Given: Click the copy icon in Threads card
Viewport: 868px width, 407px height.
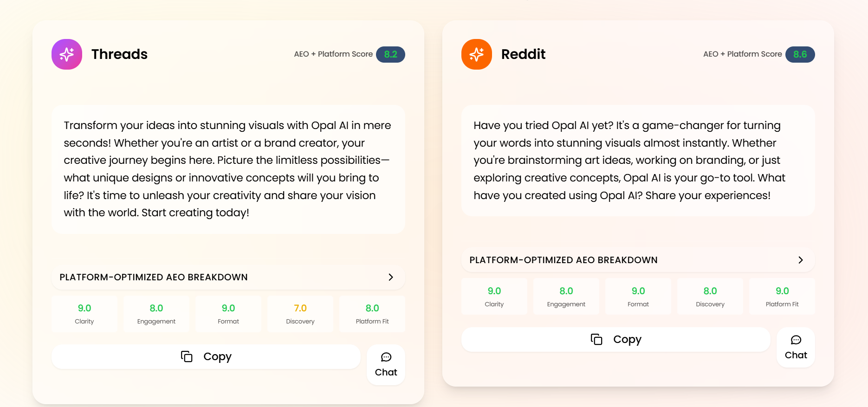Looking at the screenshot, I should coord(187,356).
